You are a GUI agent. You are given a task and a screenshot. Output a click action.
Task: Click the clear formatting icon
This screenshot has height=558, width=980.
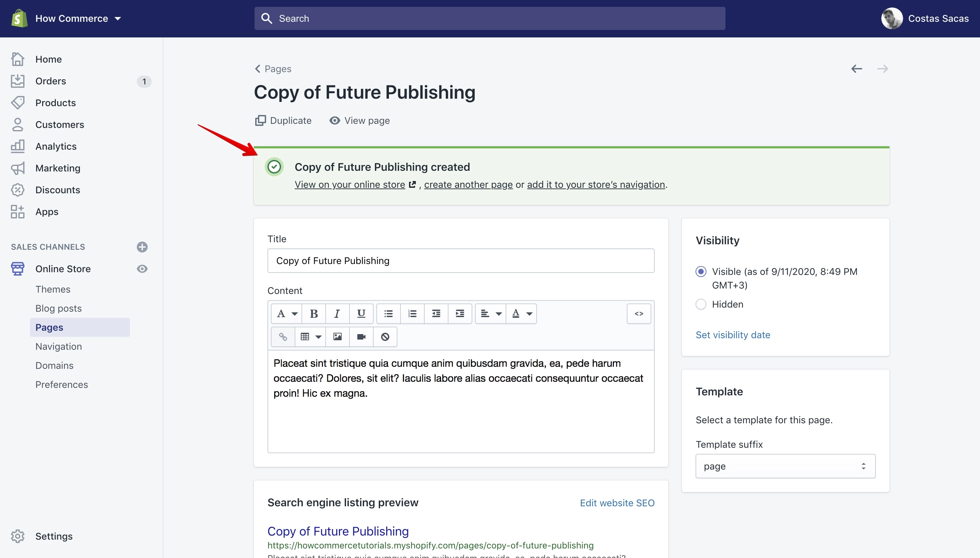(x=385, y=337)
